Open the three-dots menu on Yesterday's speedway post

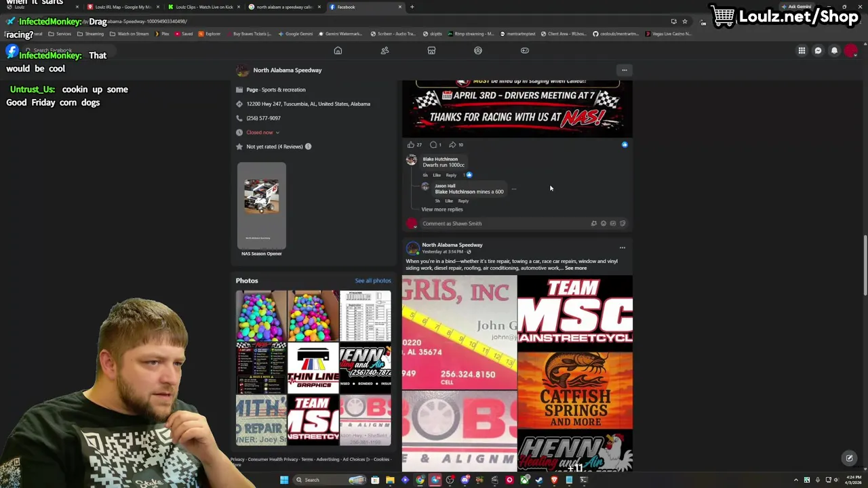(x=622, y=247)
